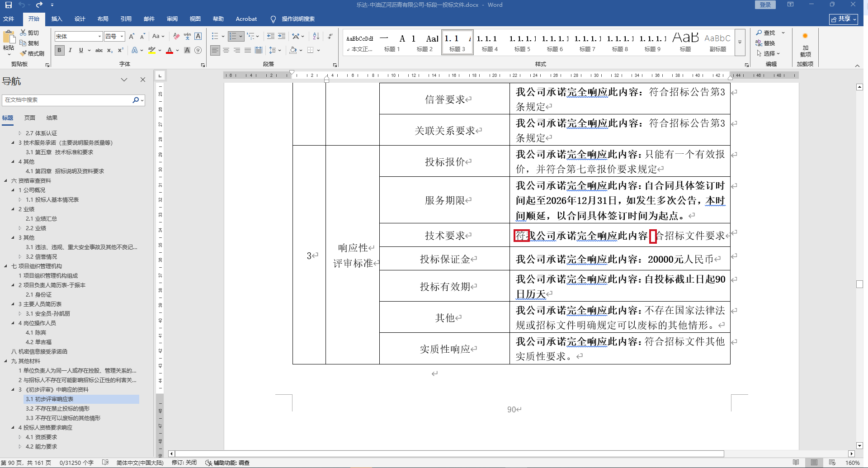Screen dimensions: 868x468
Task: Open the 文件 (File) menu
Action: coord(9,19)
